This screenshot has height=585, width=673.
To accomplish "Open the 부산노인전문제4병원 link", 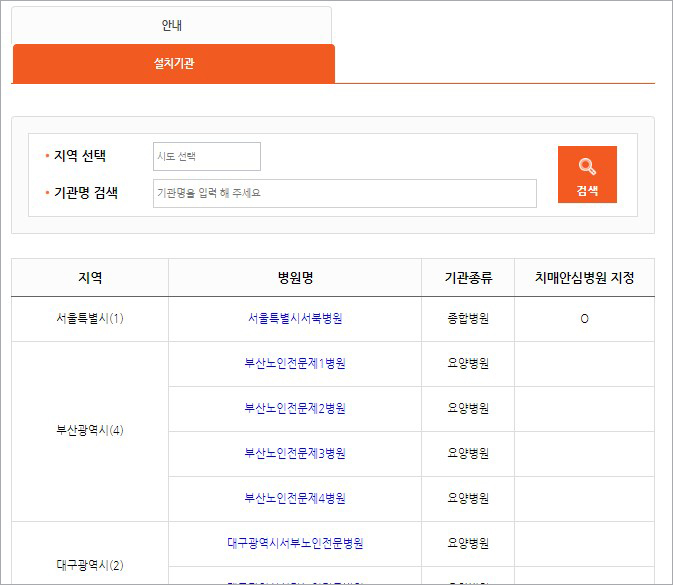I will click(295, 498).
